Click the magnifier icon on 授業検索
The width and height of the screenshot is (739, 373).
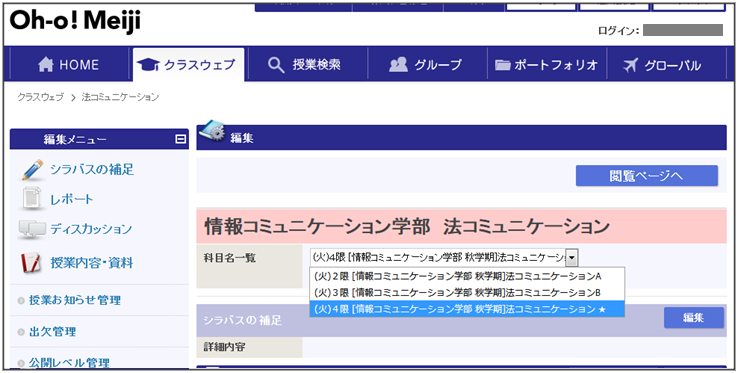[276, 65]
